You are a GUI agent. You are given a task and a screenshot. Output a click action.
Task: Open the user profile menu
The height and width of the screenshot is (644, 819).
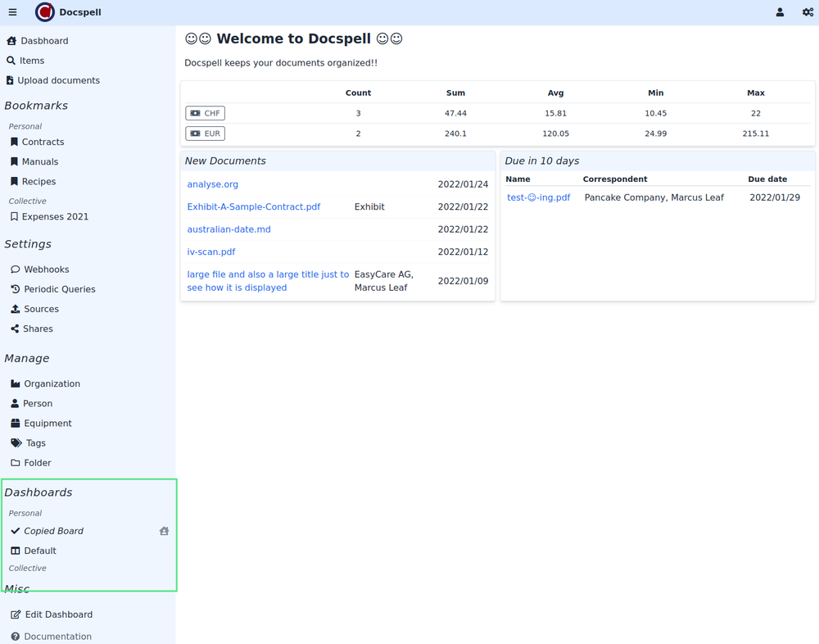780,12
